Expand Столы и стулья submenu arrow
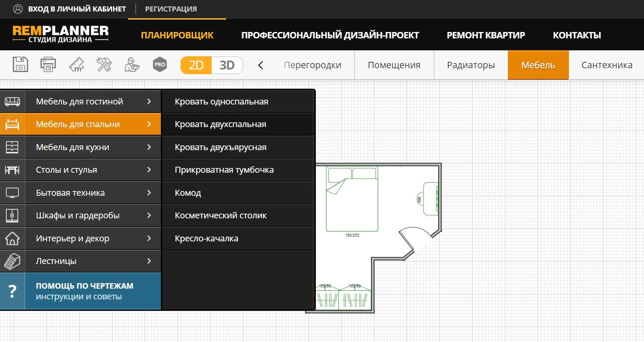644x342 pixels. (x=149, y=170)
